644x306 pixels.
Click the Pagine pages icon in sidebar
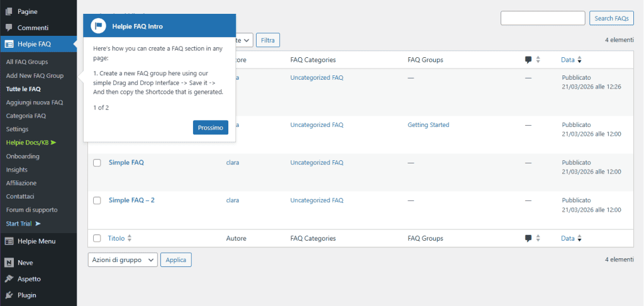[9, 11]
